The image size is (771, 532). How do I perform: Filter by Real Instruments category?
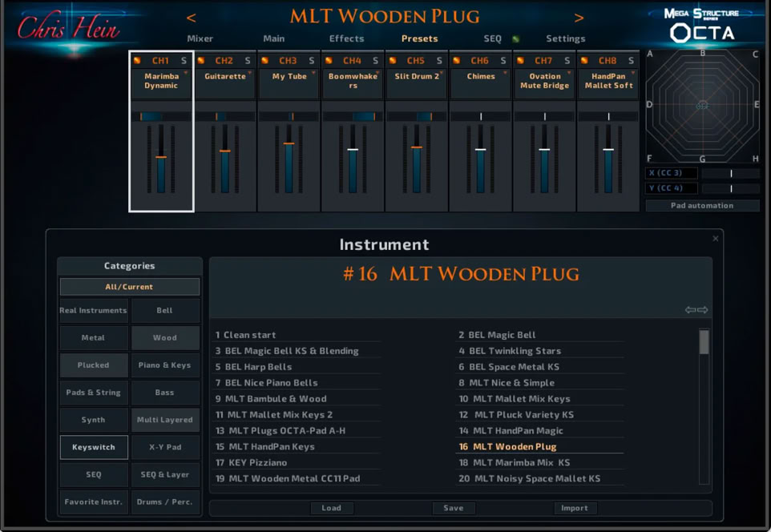click(94, 311)
